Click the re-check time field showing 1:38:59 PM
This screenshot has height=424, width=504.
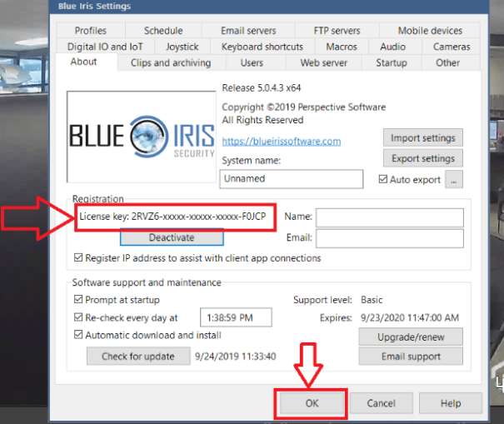pyautogui.click(x=237, y=317)
